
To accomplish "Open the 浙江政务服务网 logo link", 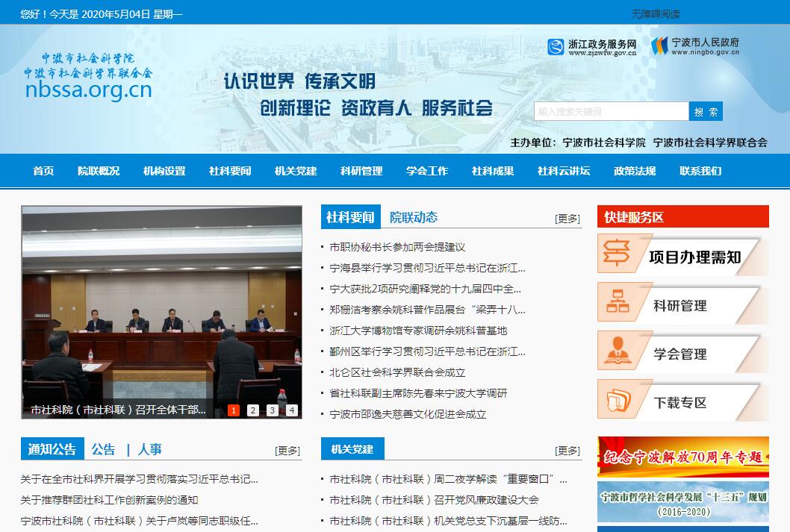I will tap(591, 47).
